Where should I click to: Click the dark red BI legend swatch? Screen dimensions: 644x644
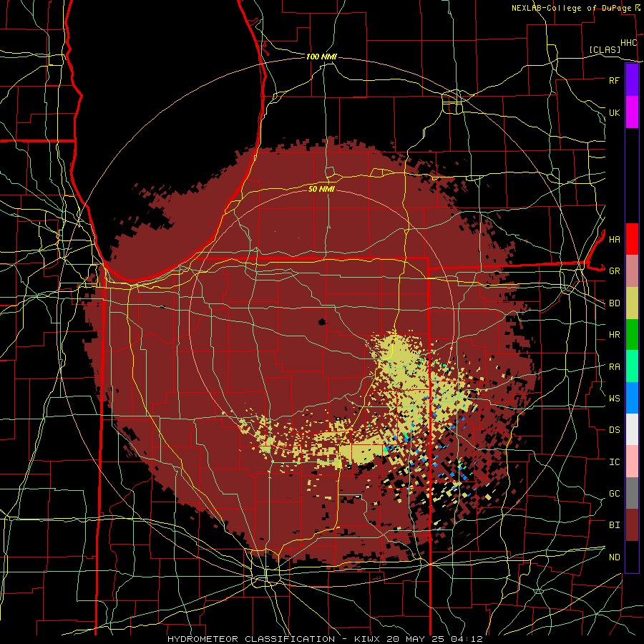(x=632, y=525)
